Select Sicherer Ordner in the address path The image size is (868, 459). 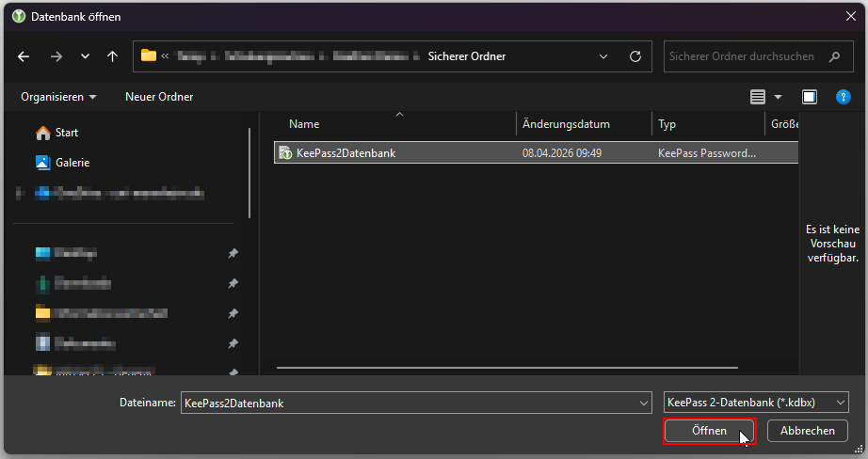(467, 56)
